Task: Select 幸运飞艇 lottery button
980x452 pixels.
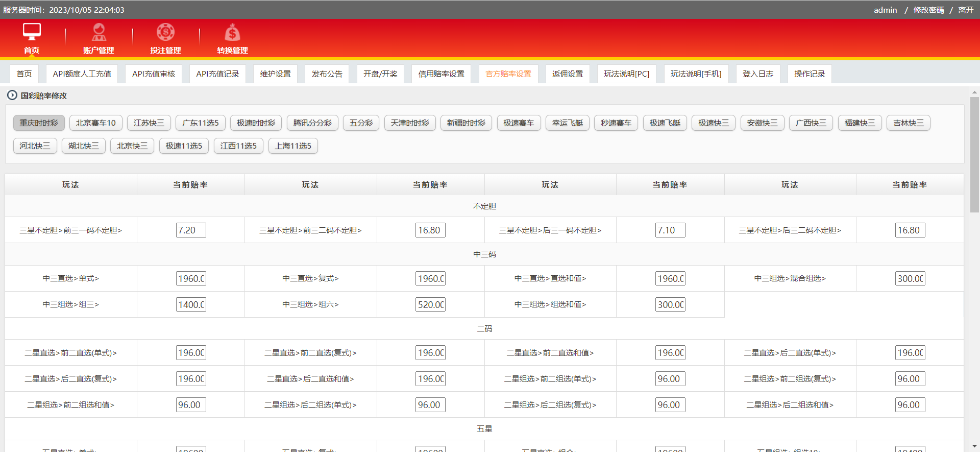Action: coord(567,123)
